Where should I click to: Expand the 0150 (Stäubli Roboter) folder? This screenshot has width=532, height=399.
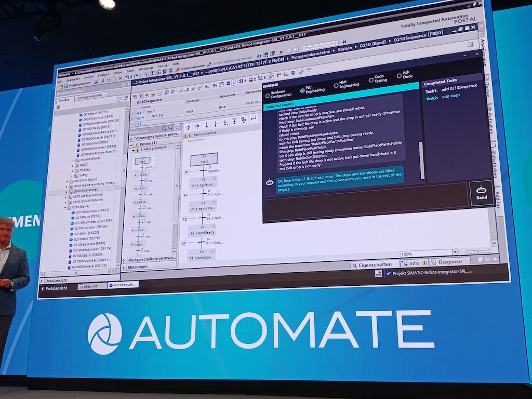(x=66, y=202)
